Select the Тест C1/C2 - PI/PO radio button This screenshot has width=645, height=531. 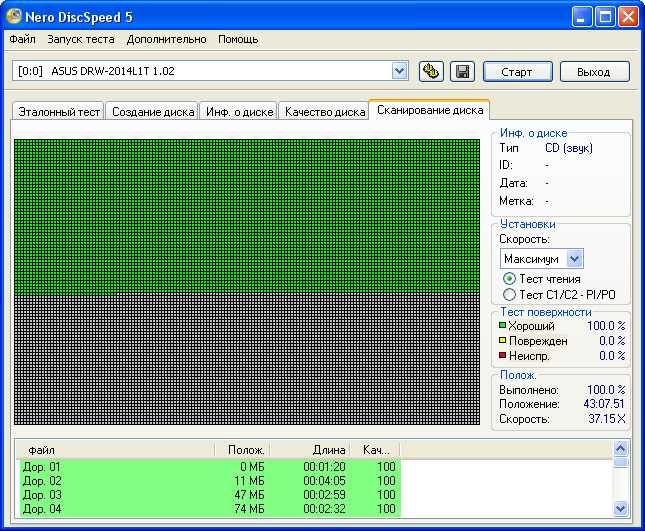click(x=509, y=294)
